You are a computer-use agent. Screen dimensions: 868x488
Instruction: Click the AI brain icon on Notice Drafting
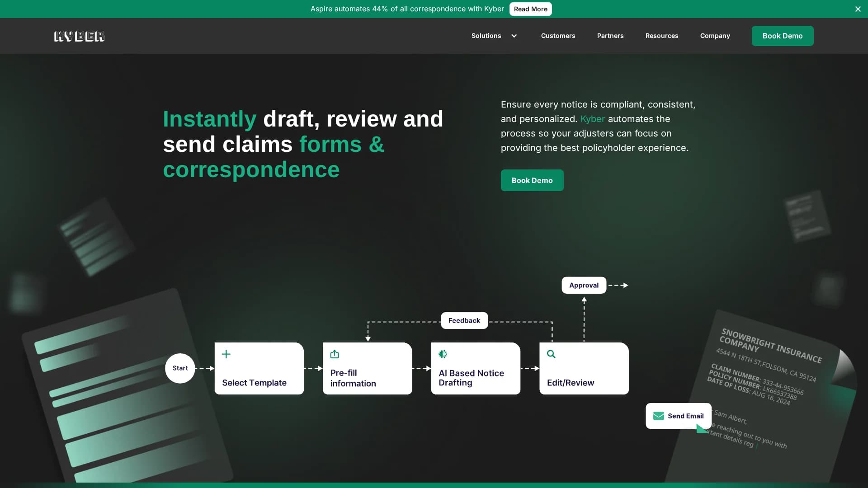pos(443,354)
